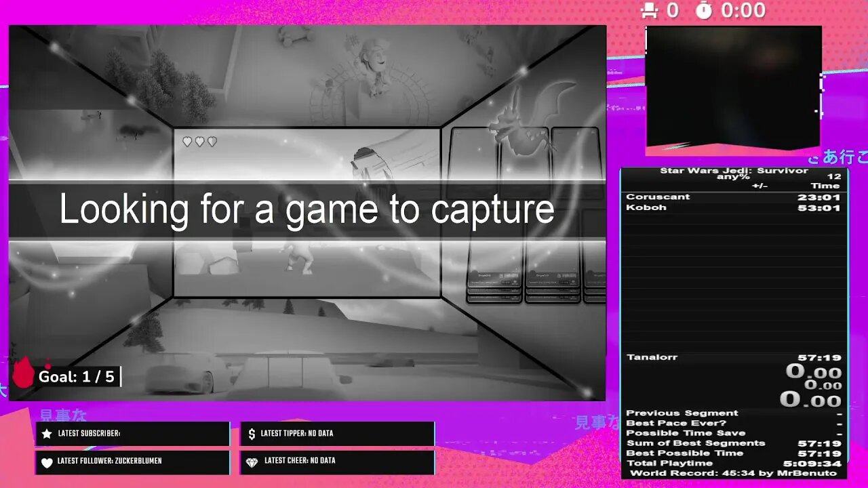Click the attempt count '12'
Viewport: 868px width, 488px height.
coord(834,177)
